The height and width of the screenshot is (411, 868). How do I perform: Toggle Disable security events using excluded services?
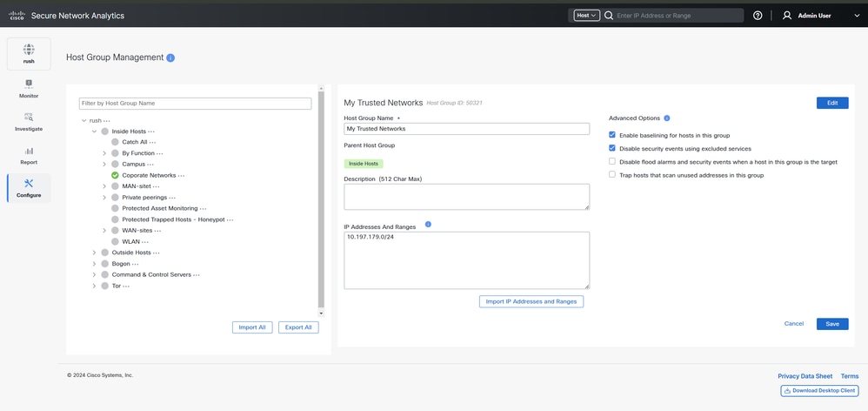[x=612, y=148]
